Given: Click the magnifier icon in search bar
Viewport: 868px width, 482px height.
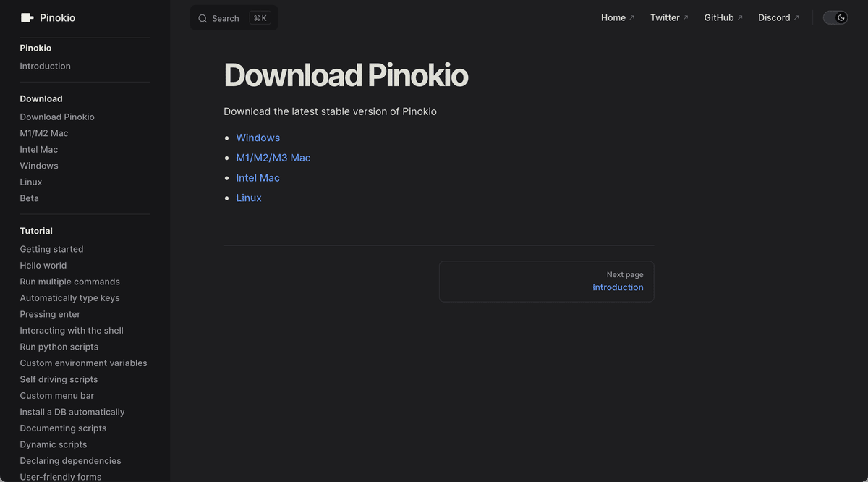Looking at the screenshot, I should 203,17.
